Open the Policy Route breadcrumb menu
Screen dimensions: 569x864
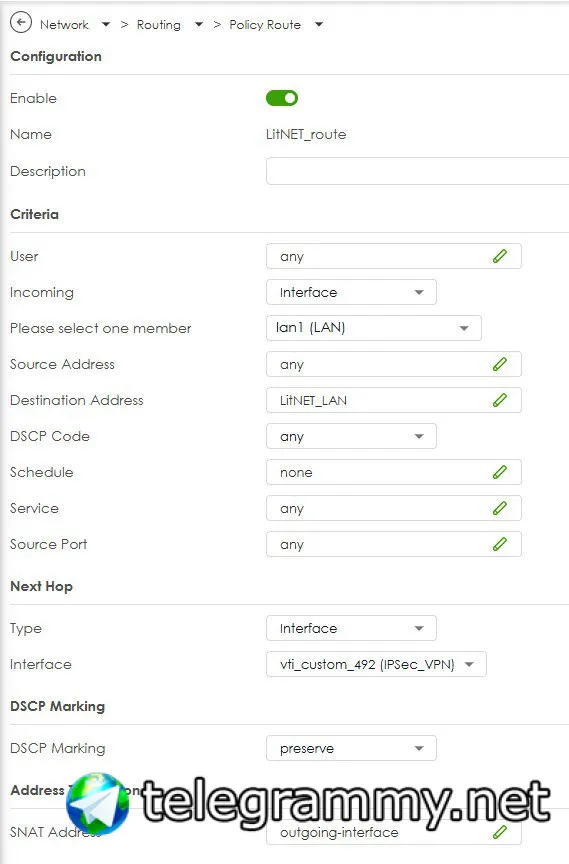[318, 24]
